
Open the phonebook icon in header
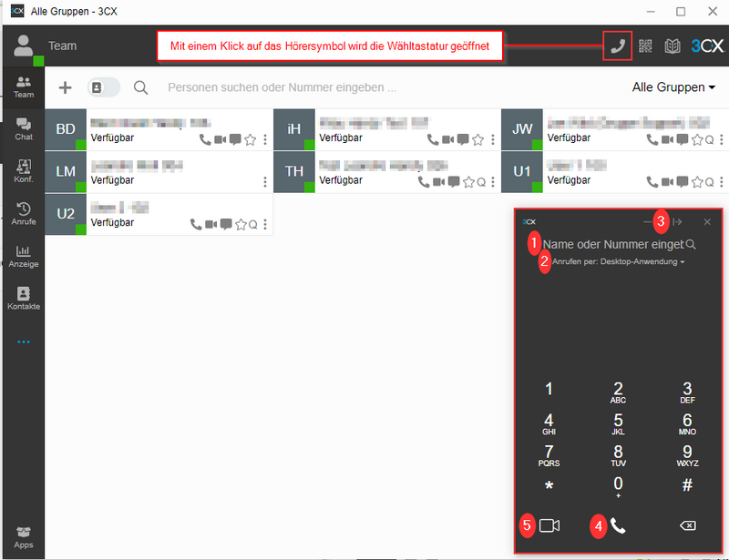[673, 46]
